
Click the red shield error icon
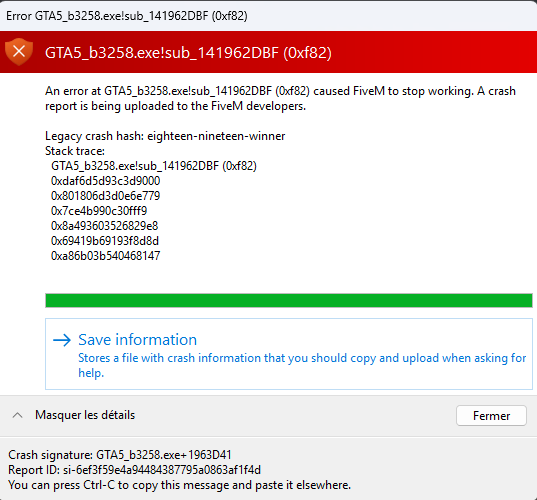tap(19, 52)
